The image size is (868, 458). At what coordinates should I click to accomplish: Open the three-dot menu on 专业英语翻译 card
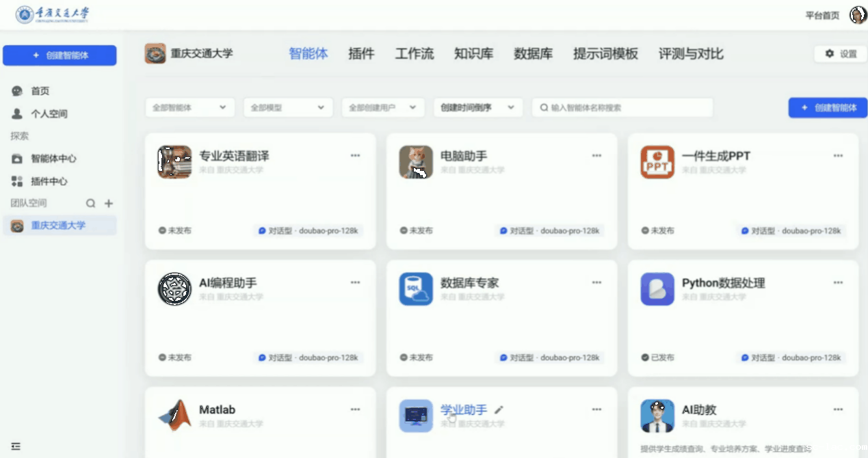coord(355,156)
